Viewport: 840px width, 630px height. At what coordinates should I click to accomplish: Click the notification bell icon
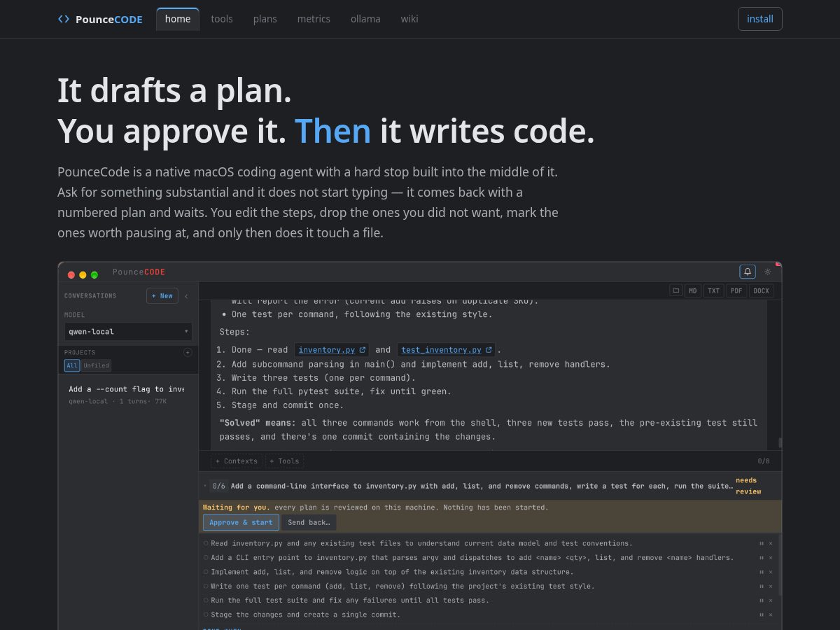(x=748, y=272)
